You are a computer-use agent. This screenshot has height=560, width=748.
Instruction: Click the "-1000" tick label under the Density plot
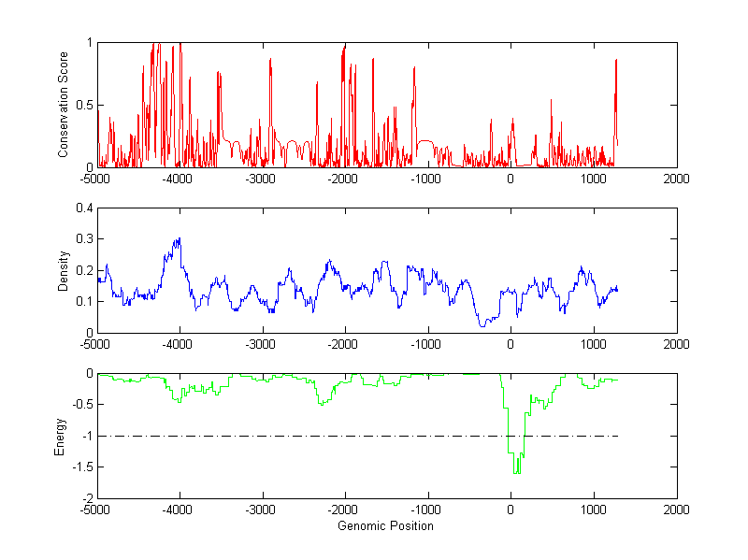pos(427,343)
